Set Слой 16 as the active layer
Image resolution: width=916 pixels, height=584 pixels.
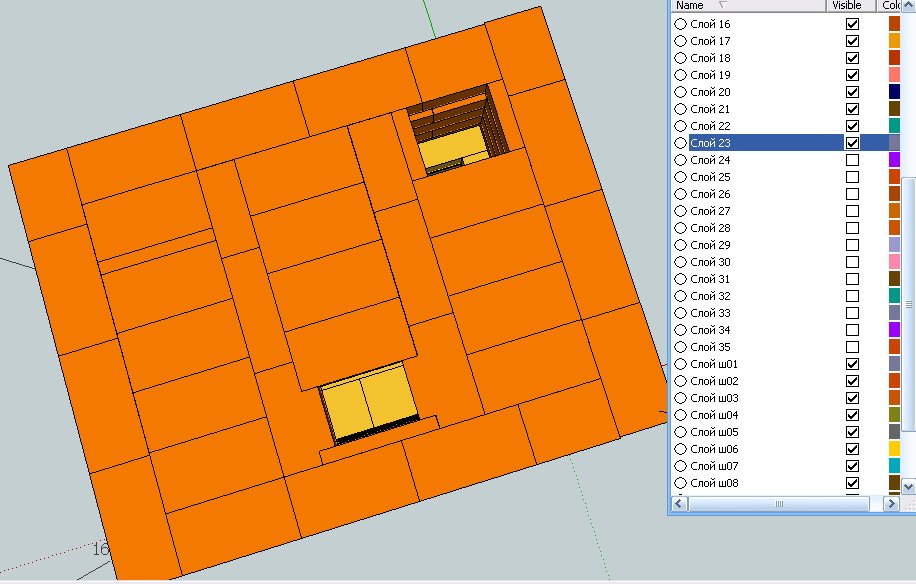coord(681,24)
